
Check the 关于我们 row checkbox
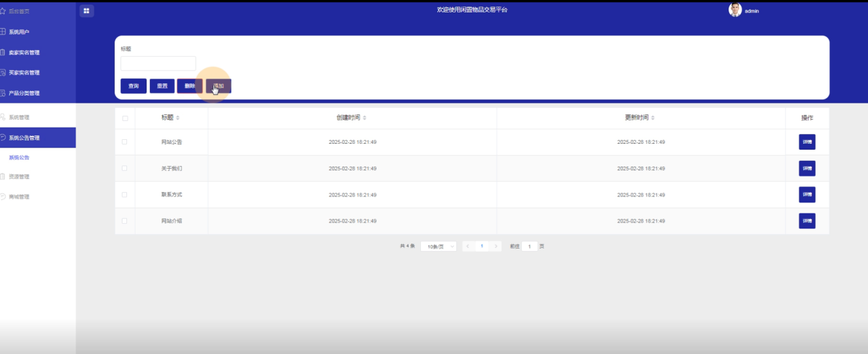125,168
